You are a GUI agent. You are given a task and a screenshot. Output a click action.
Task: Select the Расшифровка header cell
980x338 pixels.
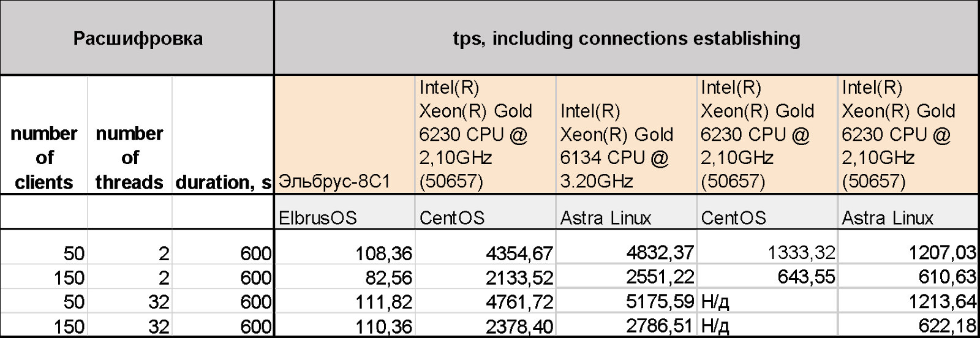tap(137, 38)
